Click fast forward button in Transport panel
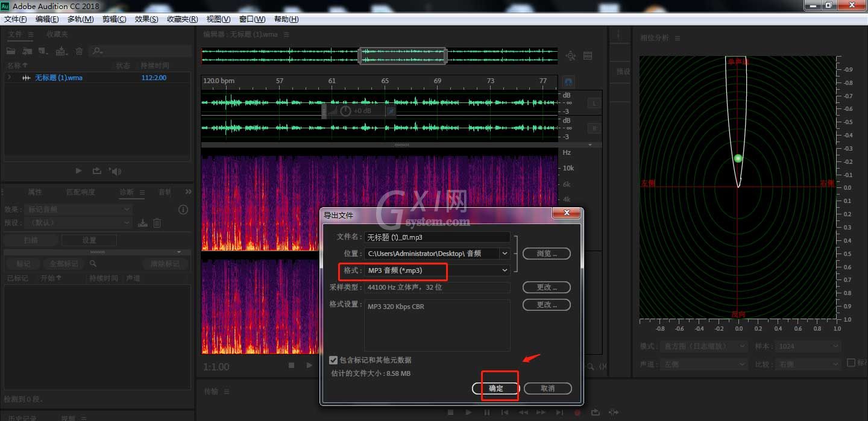Image resolution: width=868 pixels, height=421 pixels. 541,413
